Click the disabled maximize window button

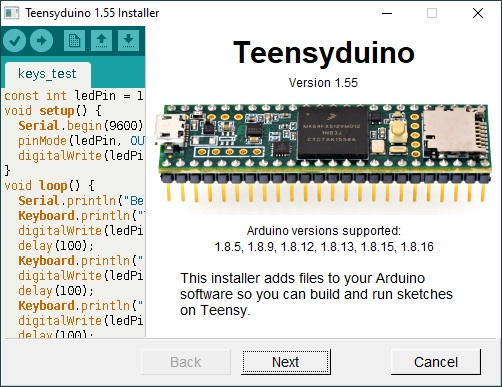click(x=432, y=13)
